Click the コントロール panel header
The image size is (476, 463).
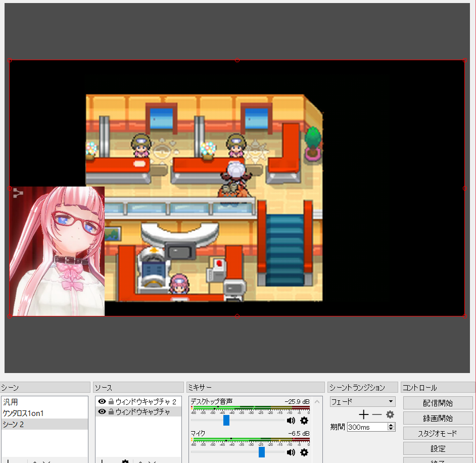pos(438,387)
